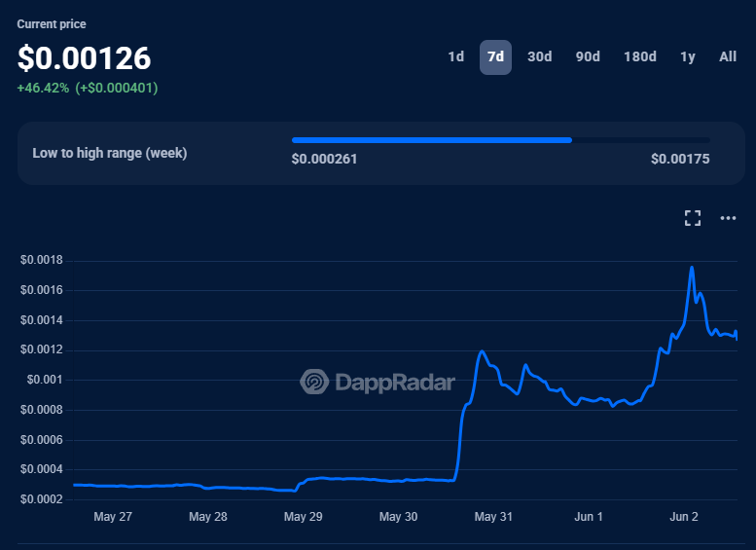The width and height of the screenshot is (756, 550).
Task: Click the current price $0.00126
Action: 85,58
